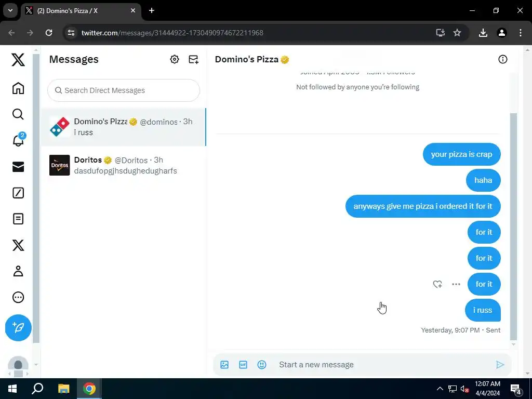Click the muted volume tray icon
The height and width of the screenshot is (399, 532).
(x=465, y=389)
